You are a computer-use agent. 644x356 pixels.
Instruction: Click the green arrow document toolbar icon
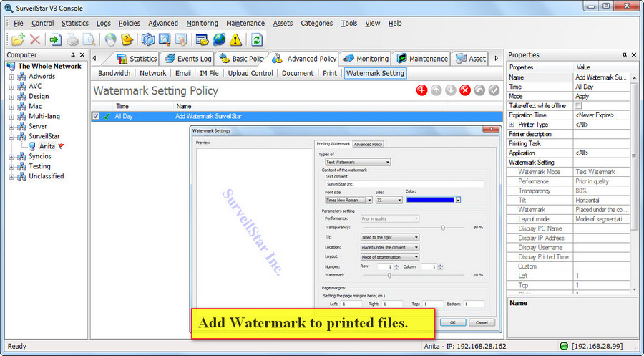(x=55, y=39)
